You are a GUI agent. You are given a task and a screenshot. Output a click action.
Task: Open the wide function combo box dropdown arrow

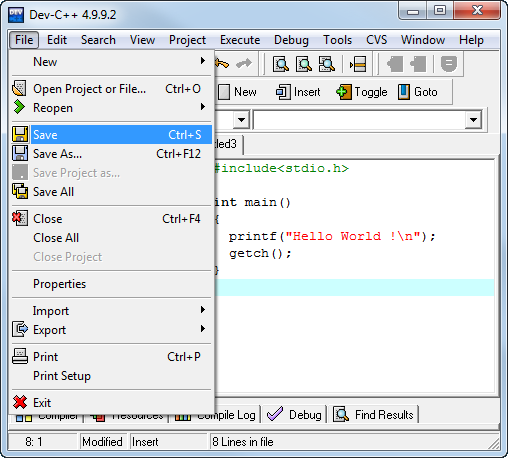473,120
